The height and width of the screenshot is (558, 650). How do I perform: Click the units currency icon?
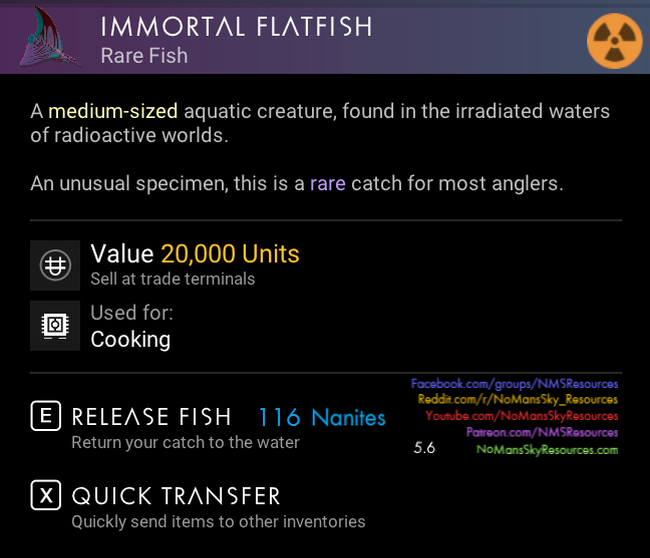54,265
